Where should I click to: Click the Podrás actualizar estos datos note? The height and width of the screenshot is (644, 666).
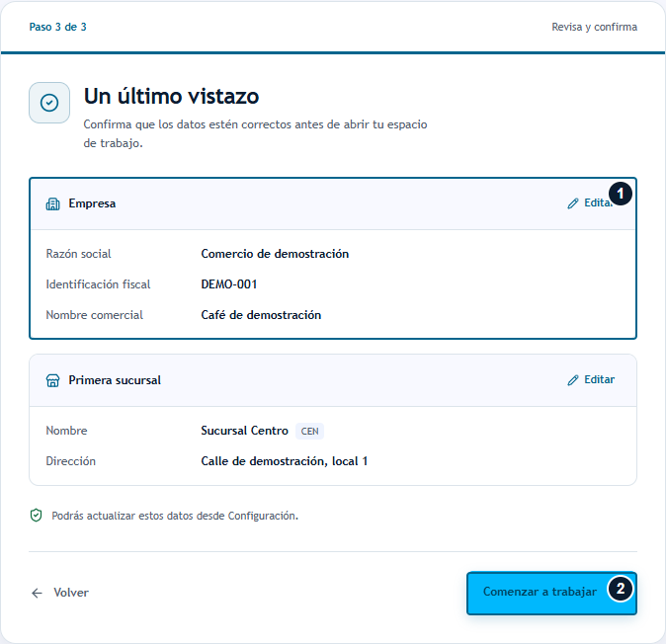(x=175, y=516)
